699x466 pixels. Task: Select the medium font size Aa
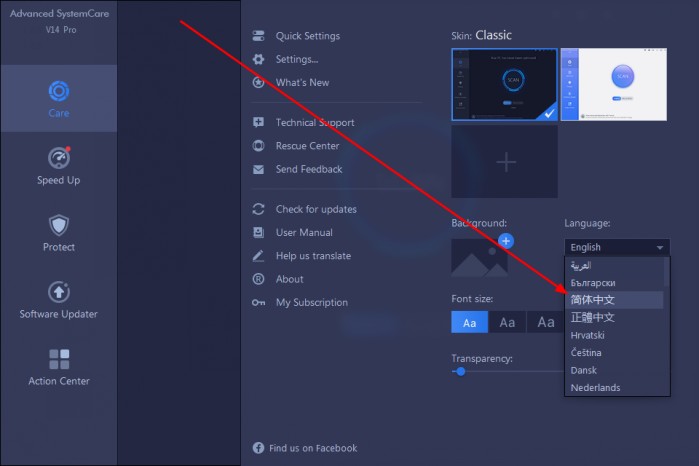(507, 322)
